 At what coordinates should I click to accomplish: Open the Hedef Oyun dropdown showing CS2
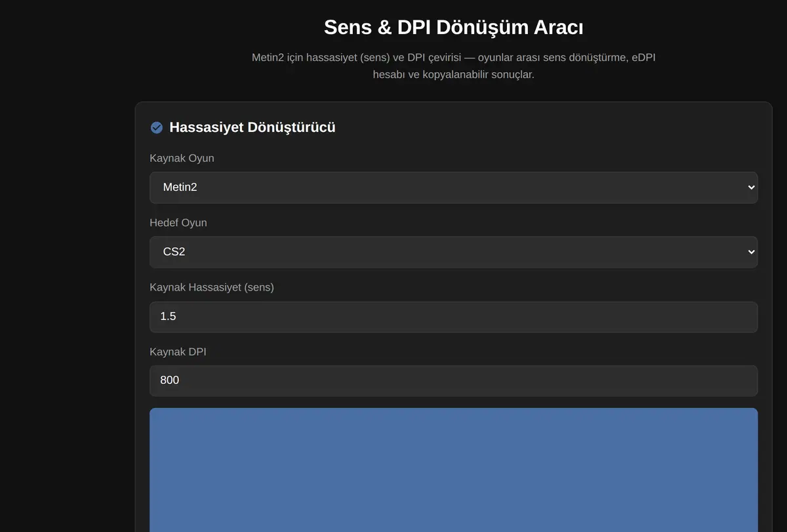click(x=454, y=252)
